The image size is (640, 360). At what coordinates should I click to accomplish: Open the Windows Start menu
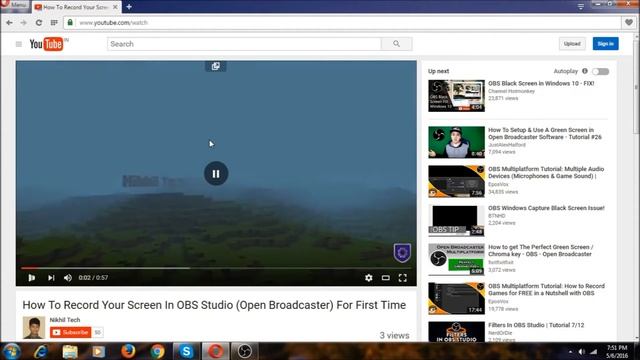pos(12,351)
